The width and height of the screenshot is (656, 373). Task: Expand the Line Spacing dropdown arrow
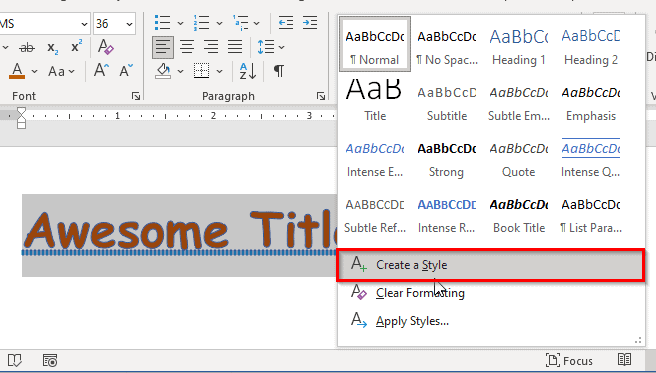tap(282, 47)
